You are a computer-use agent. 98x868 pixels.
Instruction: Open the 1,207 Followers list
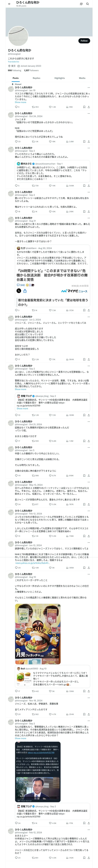[x=31, y=70]
